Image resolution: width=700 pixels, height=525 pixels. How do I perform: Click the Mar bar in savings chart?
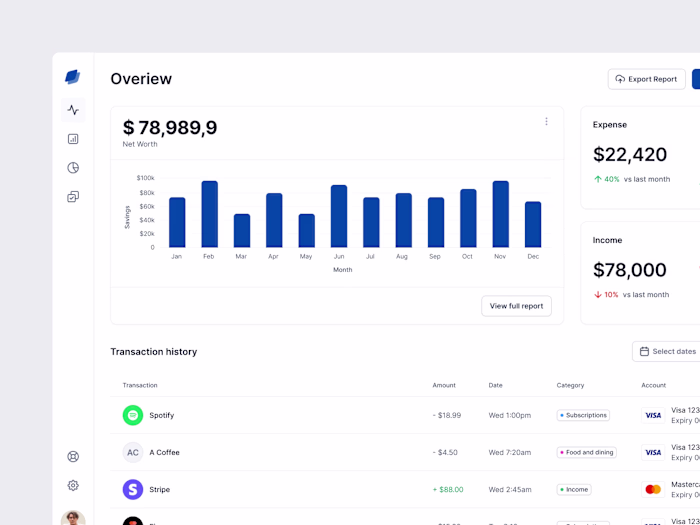tap(242, 230)
